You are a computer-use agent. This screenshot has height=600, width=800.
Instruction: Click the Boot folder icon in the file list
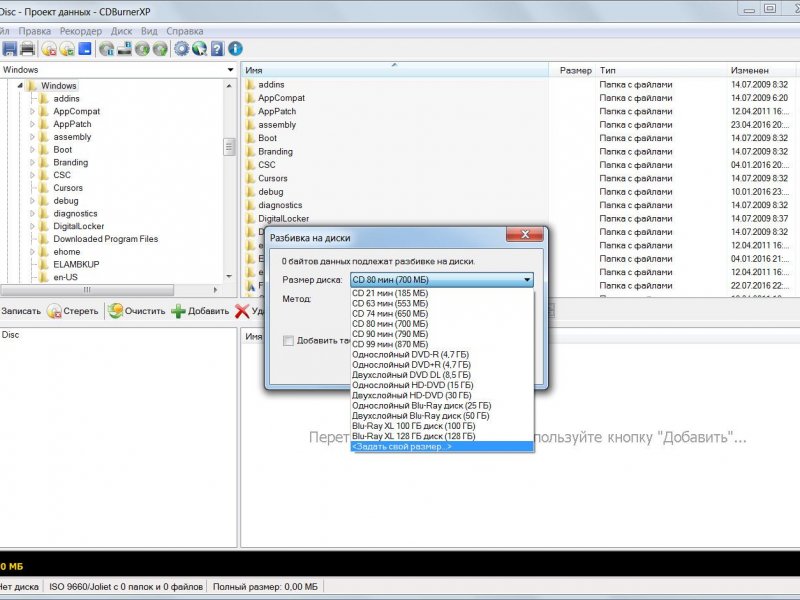pyautogui.click(x=250, y=138)
